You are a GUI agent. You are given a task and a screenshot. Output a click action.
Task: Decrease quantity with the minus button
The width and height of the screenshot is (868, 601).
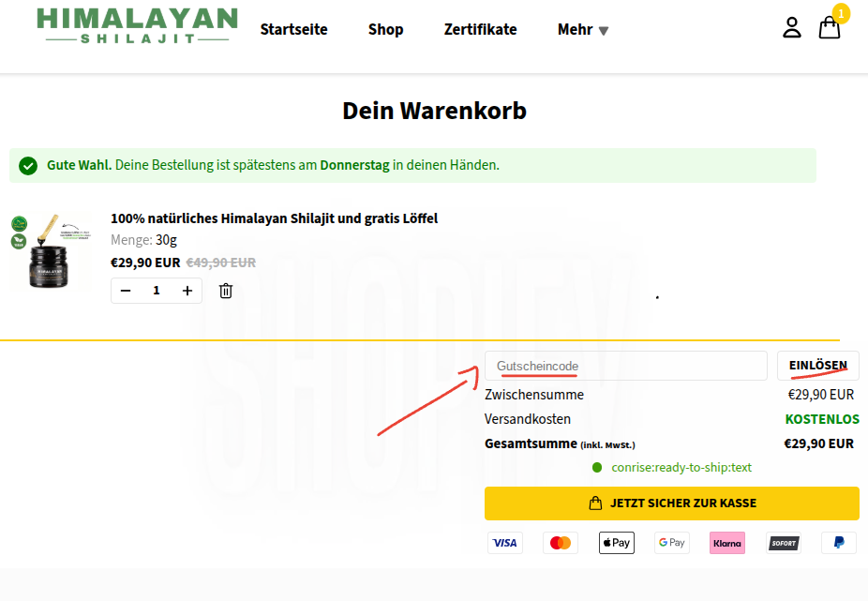pos(126,291)
